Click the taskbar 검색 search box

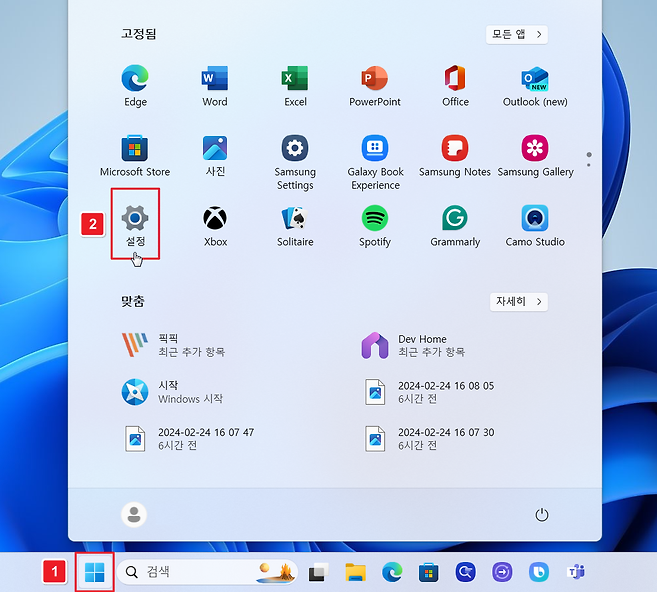coord(207,572)
